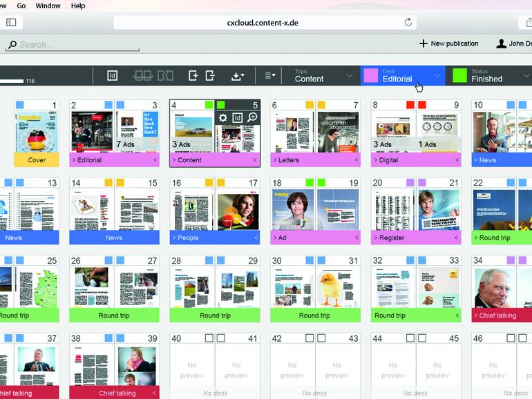This screenshot has height=399, width=532.
Task: Collapse arrow on the Editorial label bar
Action: [x=155, y=159]
